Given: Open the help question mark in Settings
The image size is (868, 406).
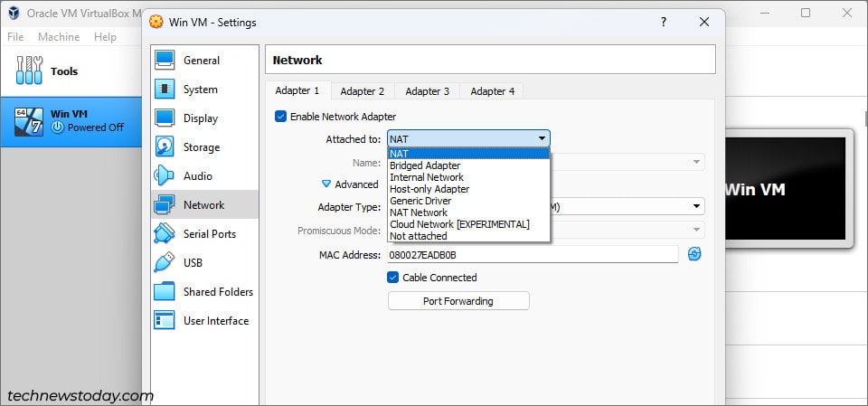Looking at the screenshot, I should coord(663,22).
